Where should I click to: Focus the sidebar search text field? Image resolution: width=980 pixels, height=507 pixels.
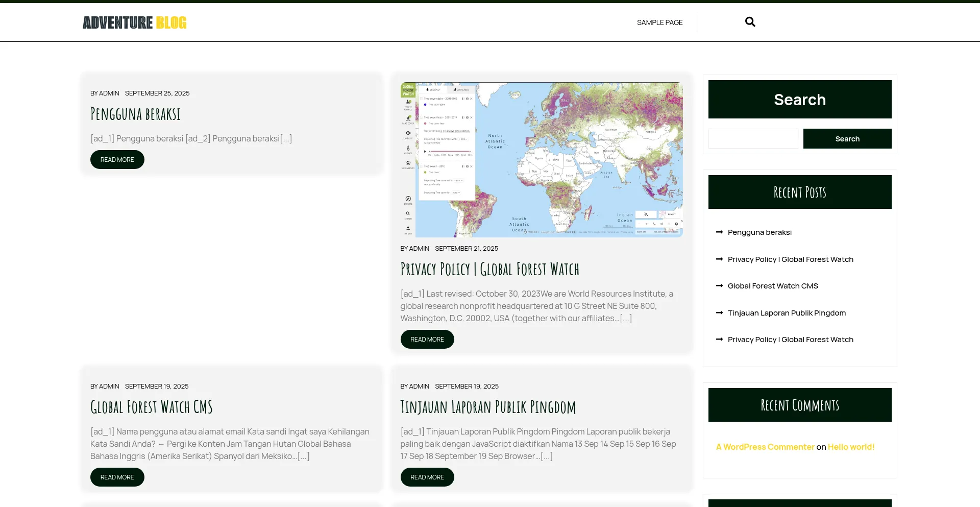[x=753, y=139]
